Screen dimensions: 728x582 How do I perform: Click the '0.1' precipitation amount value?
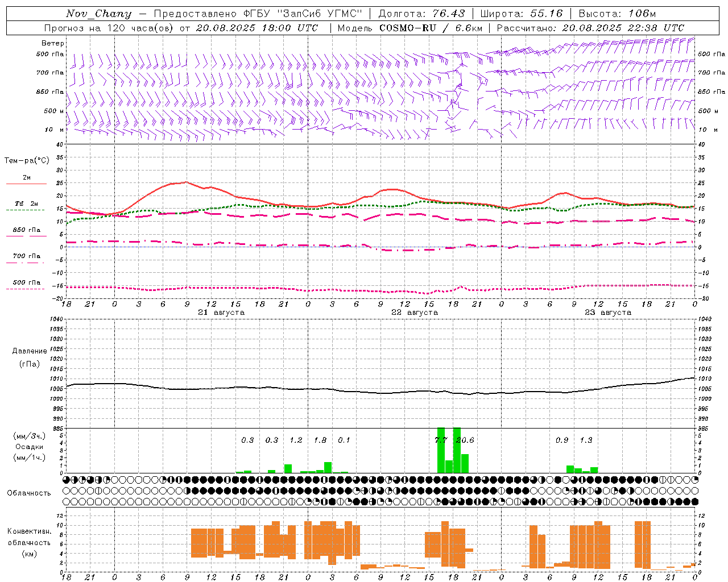coord(344,440)
